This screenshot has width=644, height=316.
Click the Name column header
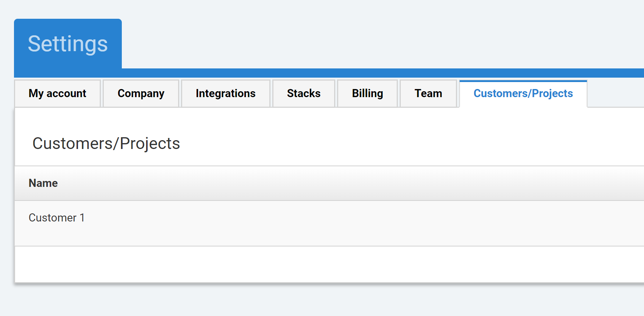click(x=43, y=183)
